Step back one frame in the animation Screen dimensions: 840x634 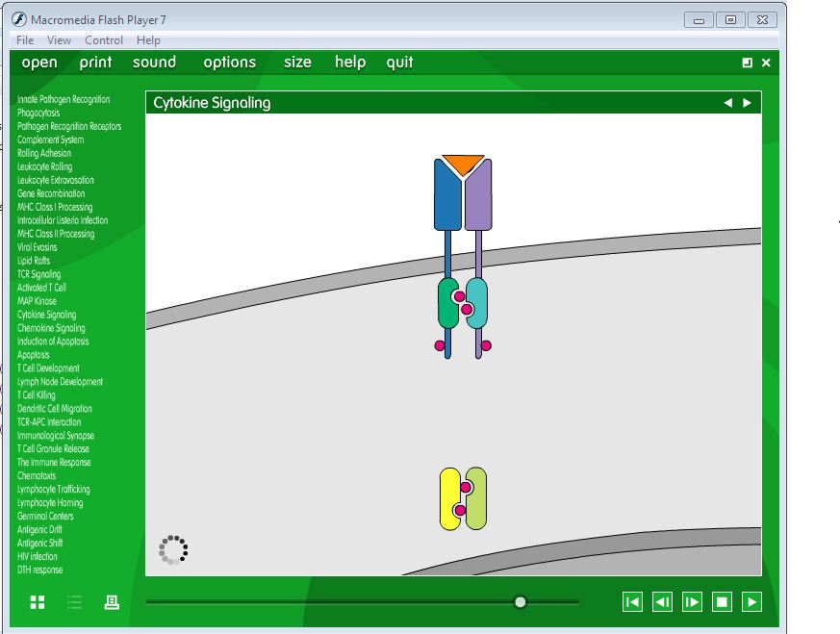click(662, 602)
